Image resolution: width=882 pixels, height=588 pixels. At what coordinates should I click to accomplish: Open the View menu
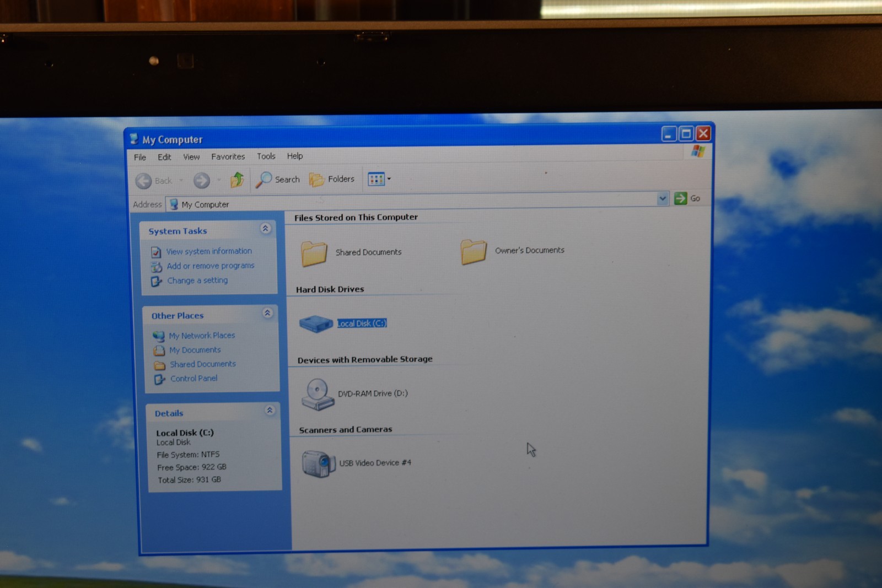(191, 157)
